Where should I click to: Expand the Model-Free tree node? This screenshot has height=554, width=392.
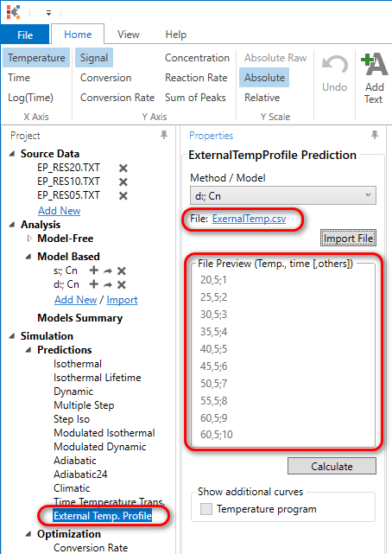(x=29, y=239)
